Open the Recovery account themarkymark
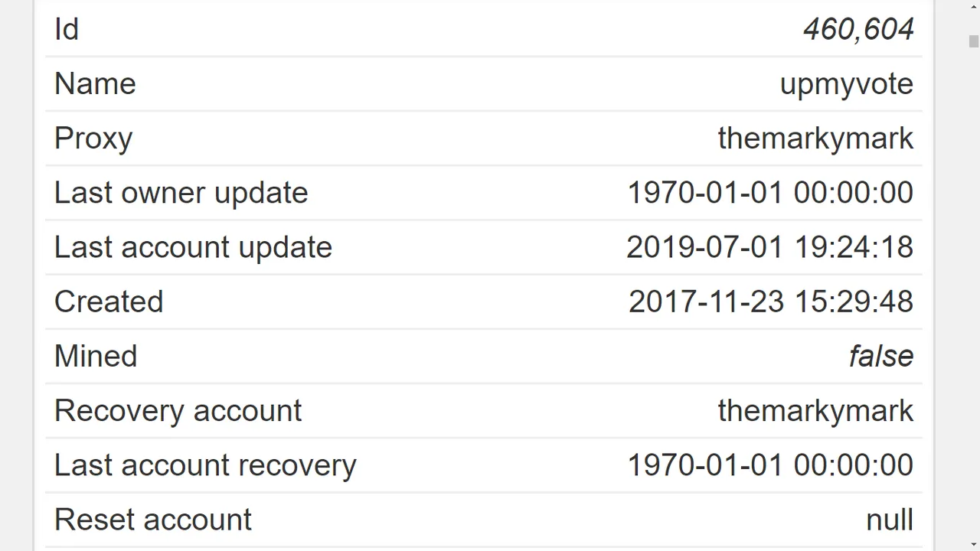This screenshot has width=980, height=551. [815, 411]
